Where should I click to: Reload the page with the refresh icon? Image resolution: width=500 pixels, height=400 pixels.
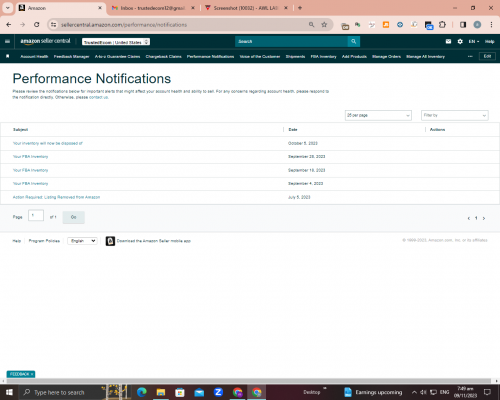pos(37,25)
